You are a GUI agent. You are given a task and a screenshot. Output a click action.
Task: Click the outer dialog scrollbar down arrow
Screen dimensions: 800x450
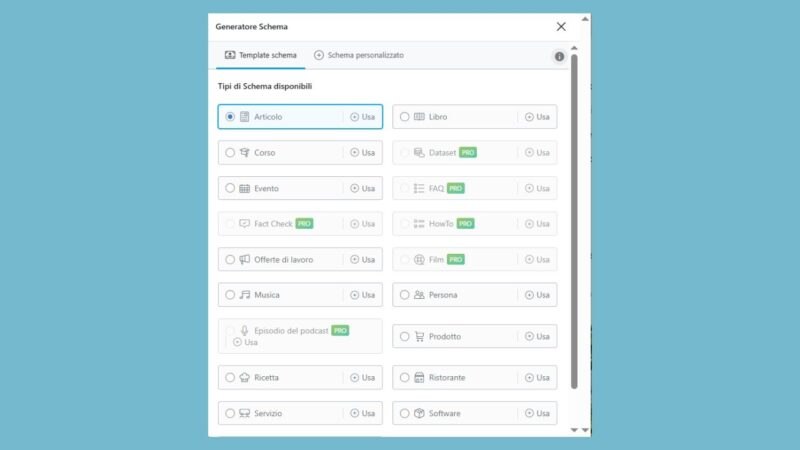pos(585,430)
